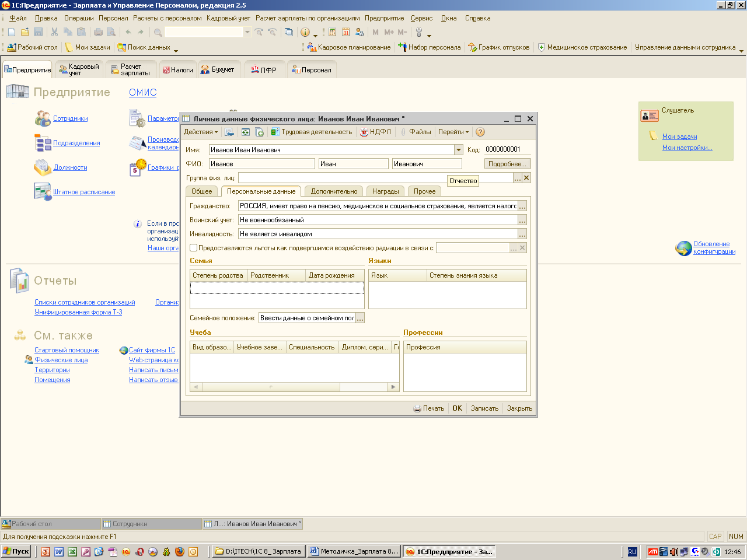Click the Open file toolbar icon
The image size is (747, 560).
point(25,32)
